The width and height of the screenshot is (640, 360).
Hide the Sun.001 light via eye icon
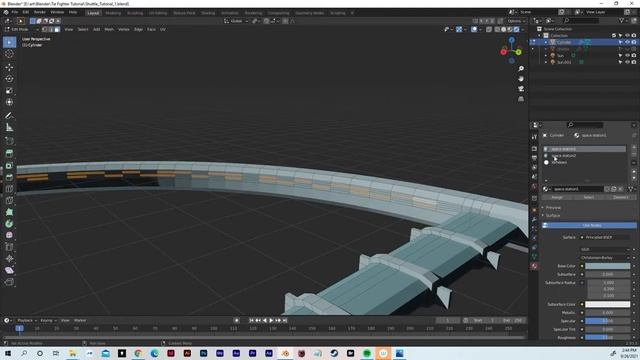pyautogui.click(x=627, y=62)
